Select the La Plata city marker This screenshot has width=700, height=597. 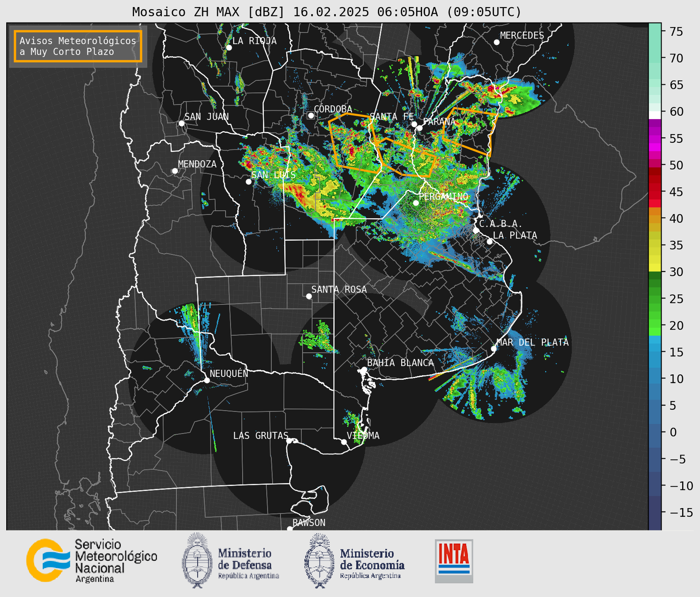pyautogui.click(x=490, y=242)
